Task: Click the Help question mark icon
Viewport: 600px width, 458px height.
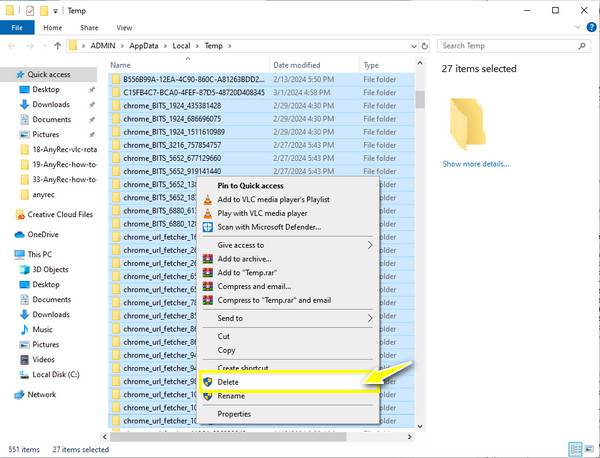Action: coord(591,27)
